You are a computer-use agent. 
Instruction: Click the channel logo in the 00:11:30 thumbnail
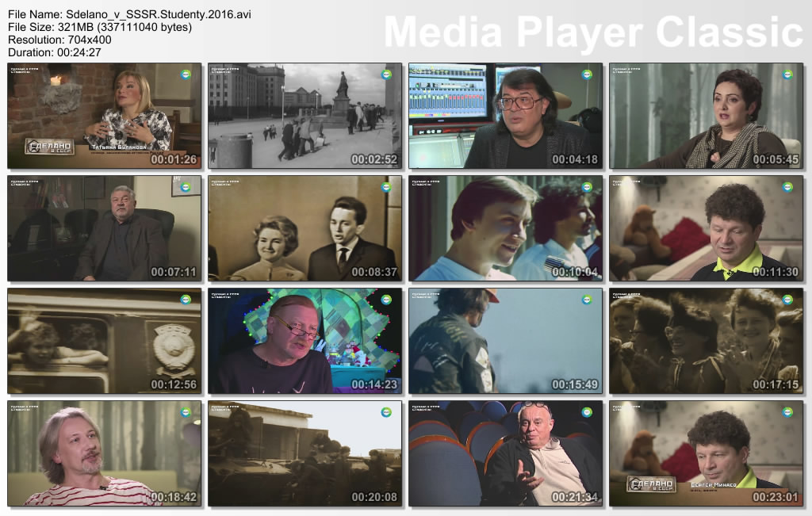pos(787,187)
